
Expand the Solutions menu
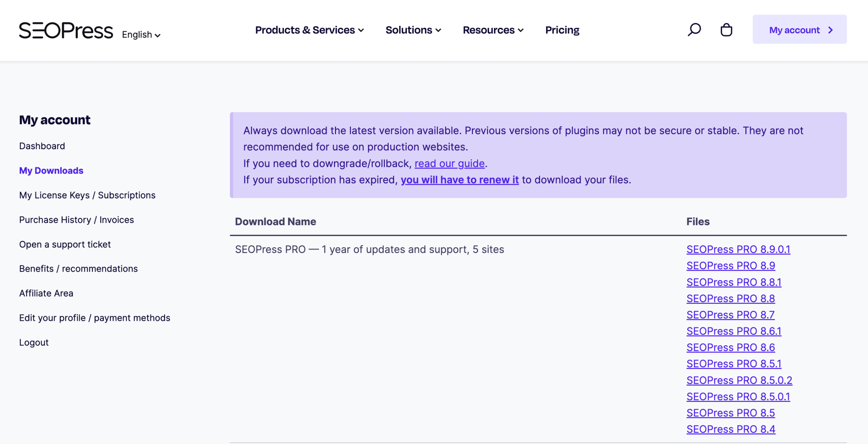pos(413,30)
